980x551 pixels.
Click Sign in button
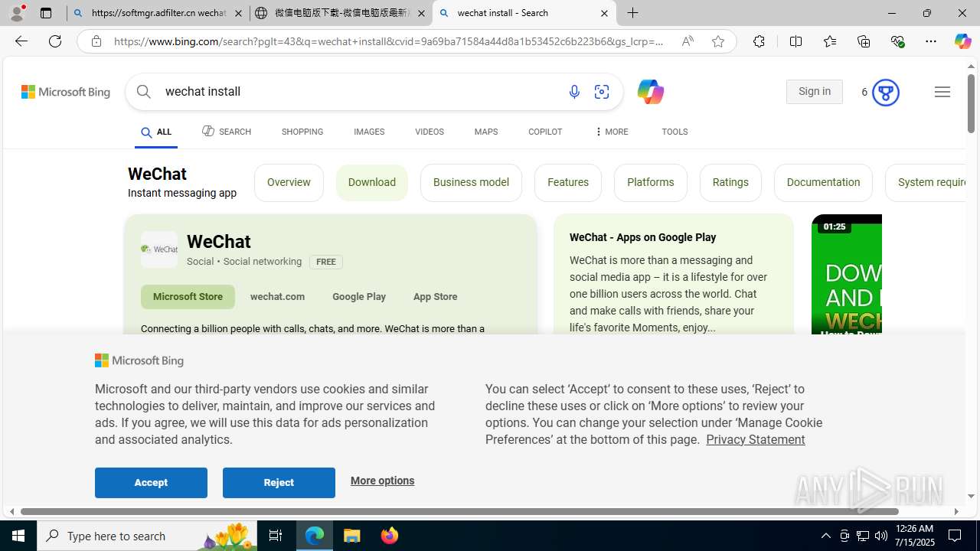point(815,92)
